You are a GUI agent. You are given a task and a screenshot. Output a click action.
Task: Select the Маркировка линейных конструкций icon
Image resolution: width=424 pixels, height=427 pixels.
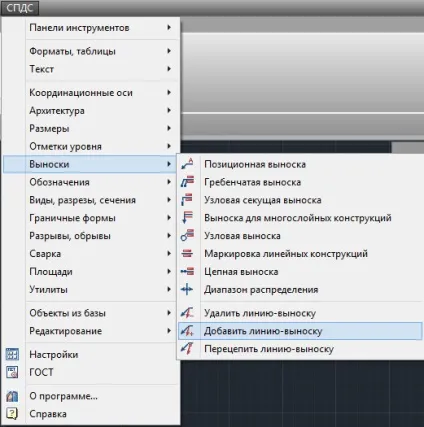pos(187,254)
